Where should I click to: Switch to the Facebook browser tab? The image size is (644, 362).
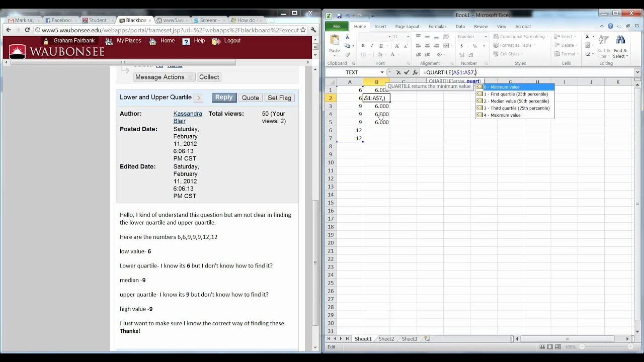[61, 20]
